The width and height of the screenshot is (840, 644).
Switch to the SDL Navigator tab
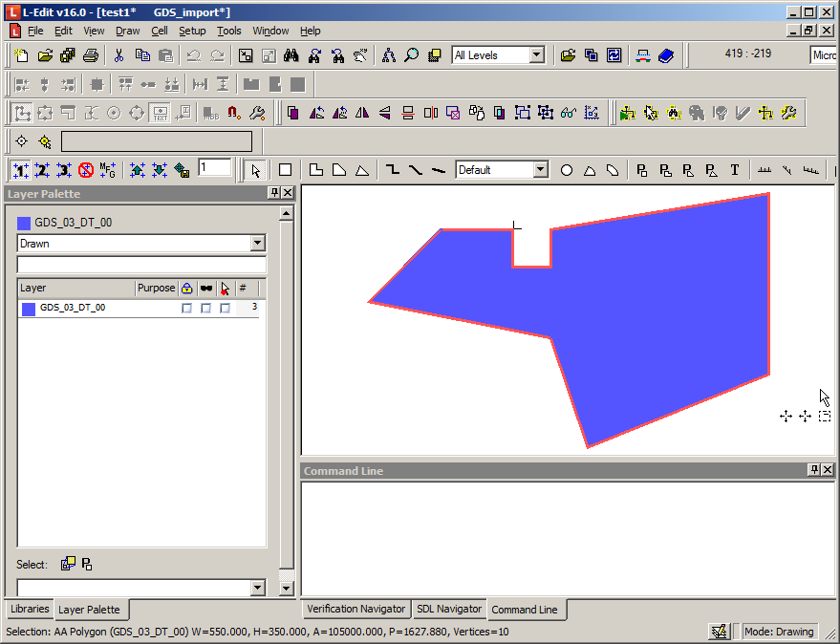(448, 609)
